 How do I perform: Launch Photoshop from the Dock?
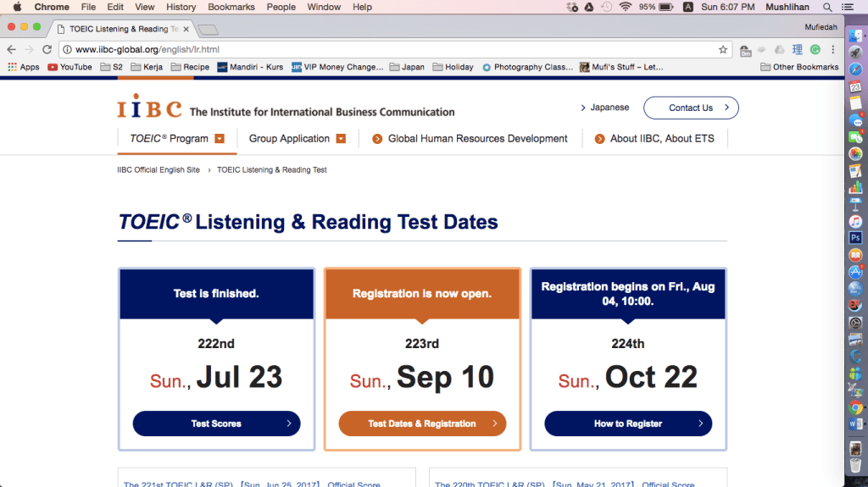click(x=855, y=238)
